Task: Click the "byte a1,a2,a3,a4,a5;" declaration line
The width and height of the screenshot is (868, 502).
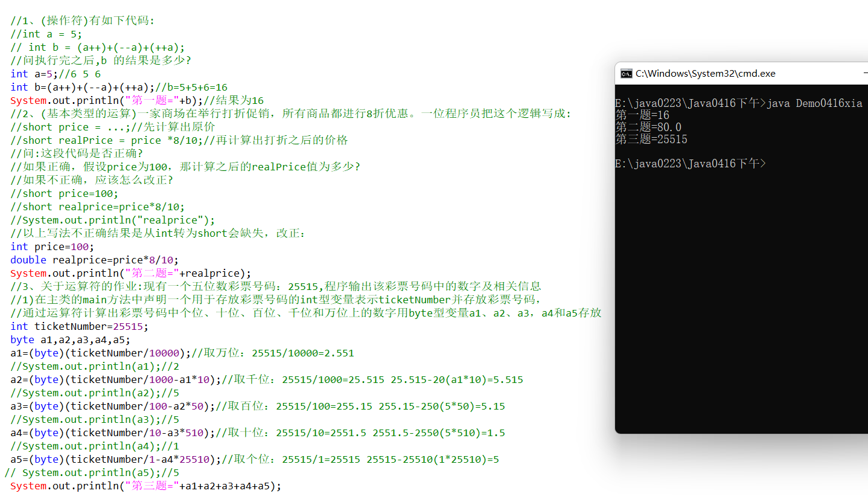Action: pos(71,339)
